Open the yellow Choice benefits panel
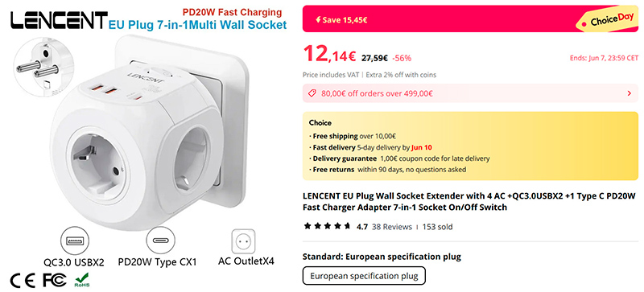The width and height of the screenshot is (644, 292). pos(469,146)
